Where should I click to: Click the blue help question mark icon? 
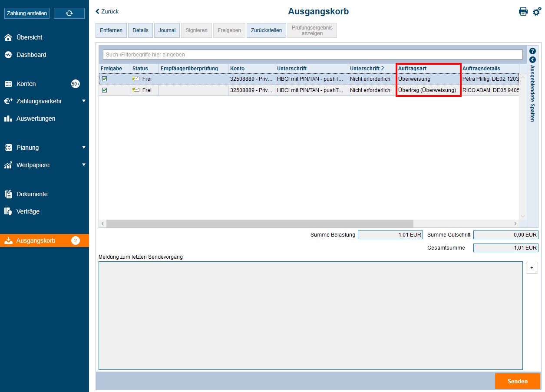532,51
